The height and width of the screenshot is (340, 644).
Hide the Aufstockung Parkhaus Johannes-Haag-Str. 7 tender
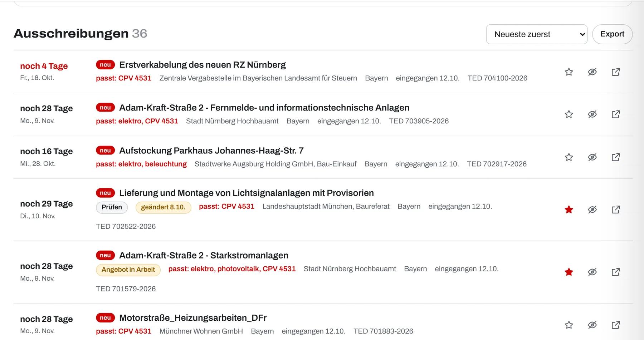pos(592,157)
